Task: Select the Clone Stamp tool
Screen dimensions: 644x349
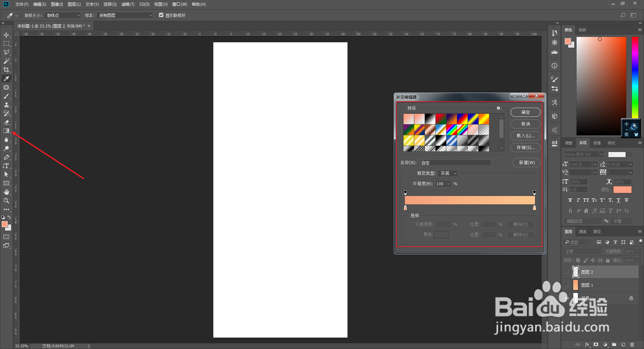Action: [x=6, y=105]
